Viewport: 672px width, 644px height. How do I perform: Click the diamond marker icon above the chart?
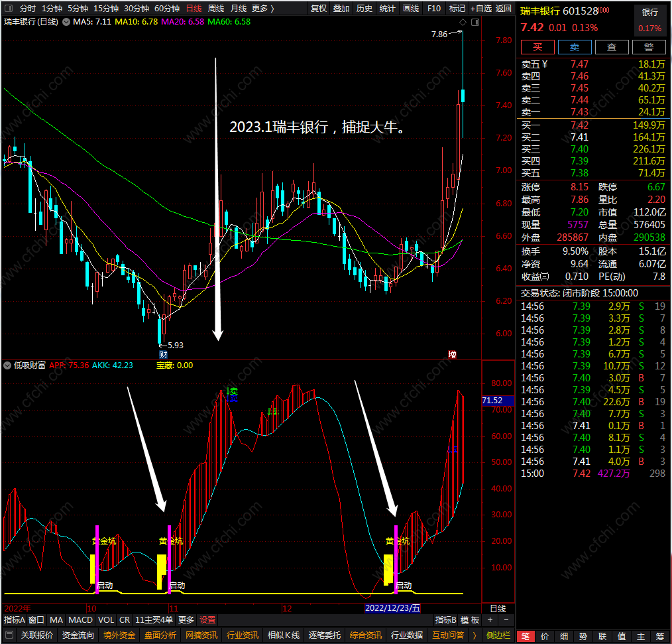tap(463, 22)
